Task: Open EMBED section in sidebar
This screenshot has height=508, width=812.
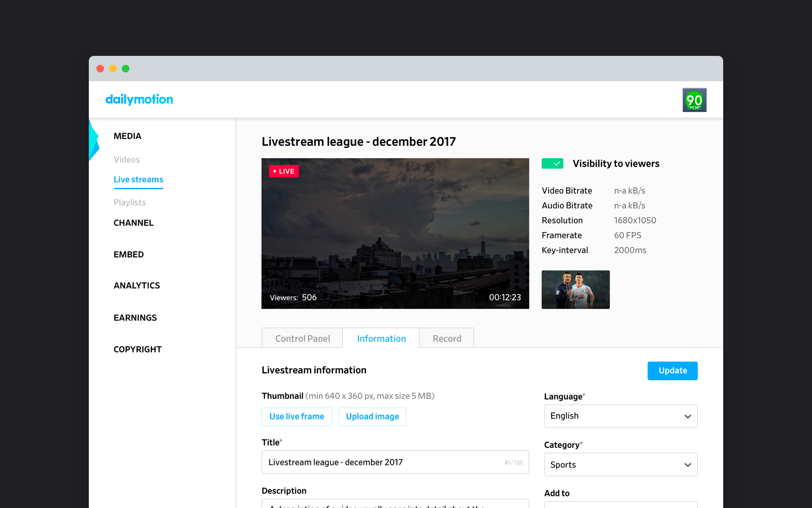Action: pyautogui.click(x=128, y=254)
